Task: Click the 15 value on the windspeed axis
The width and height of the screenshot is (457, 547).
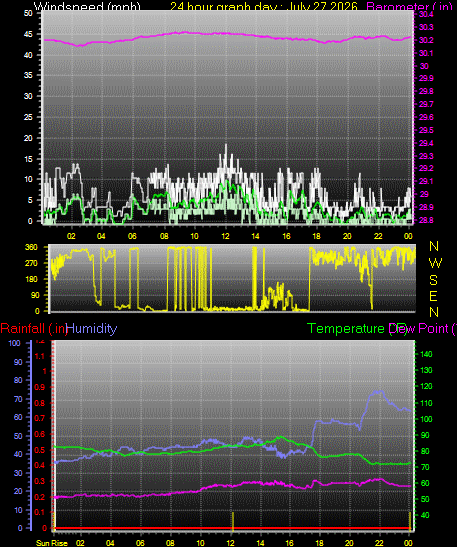Action: click(x=28, y=159)
